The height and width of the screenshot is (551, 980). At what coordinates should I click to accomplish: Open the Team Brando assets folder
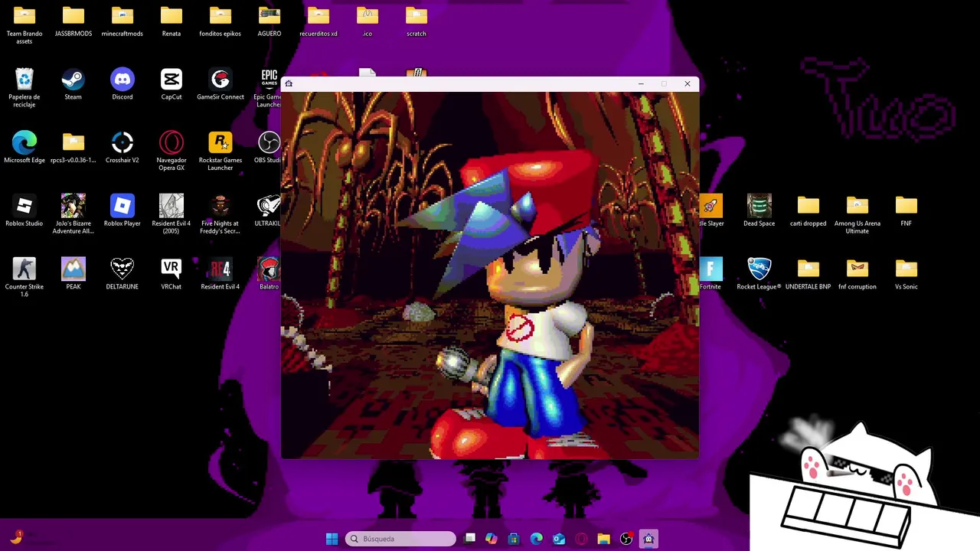pos(24,24)
